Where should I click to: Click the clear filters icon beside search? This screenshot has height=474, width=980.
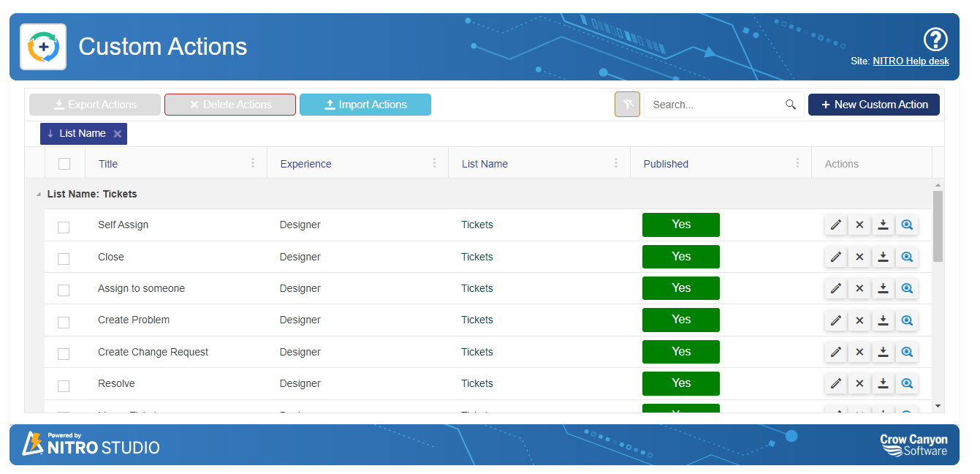[627, 105]
